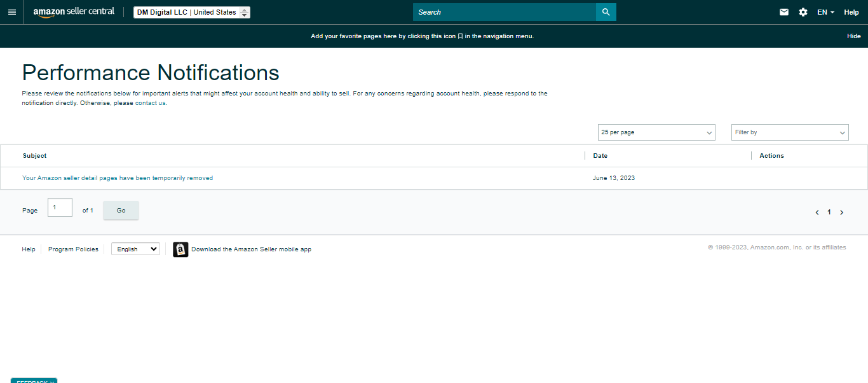Open the settings gear menu
Viewport: 868px width, 383px height.
[803, 12]
